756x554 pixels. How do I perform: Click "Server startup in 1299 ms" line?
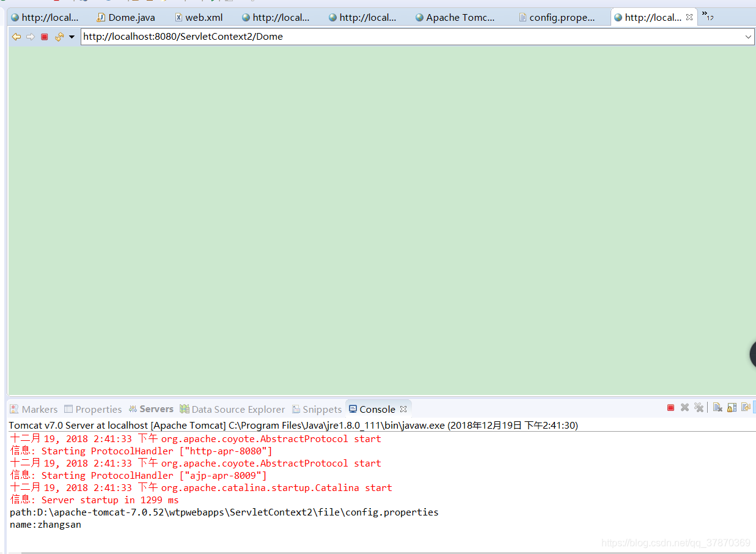click(x=94, y=500)
